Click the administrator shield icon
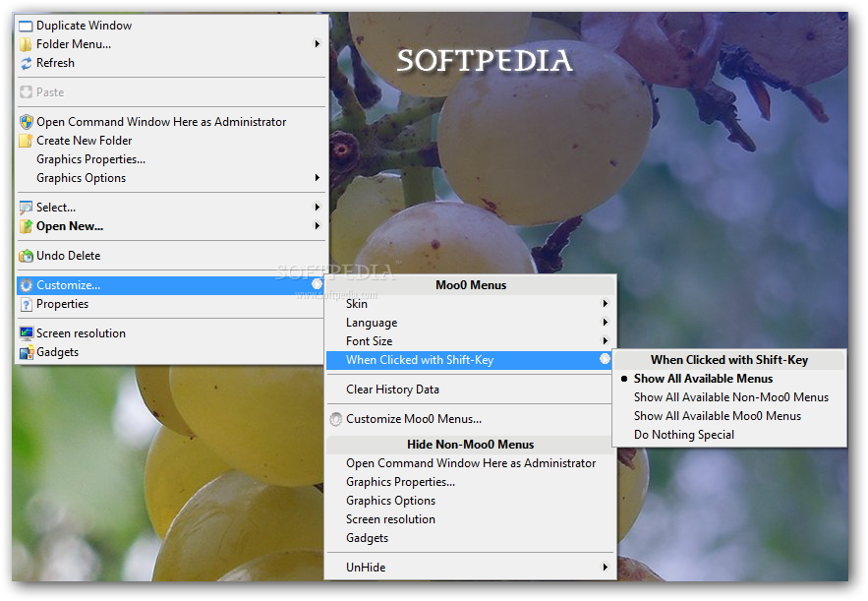The width and height of the screenshot is (868, 601). tap(26, 122)
